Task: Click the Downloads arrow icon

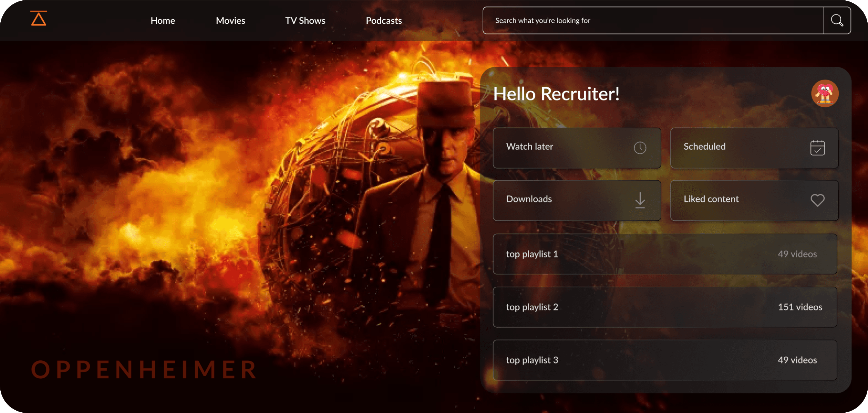Action: (640, 200)
